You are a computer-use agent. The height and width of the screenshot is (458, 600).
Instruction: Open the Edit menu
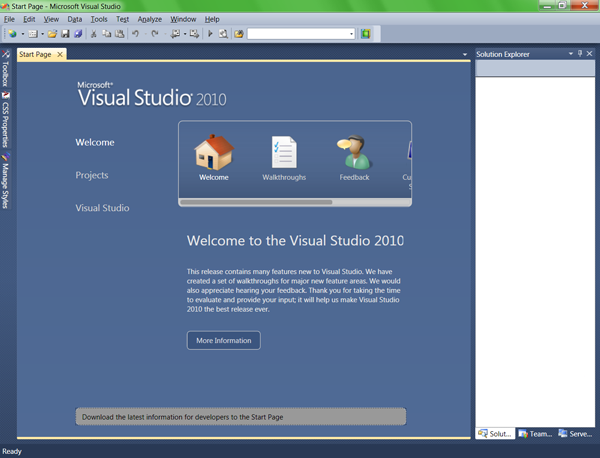[29, 19]
